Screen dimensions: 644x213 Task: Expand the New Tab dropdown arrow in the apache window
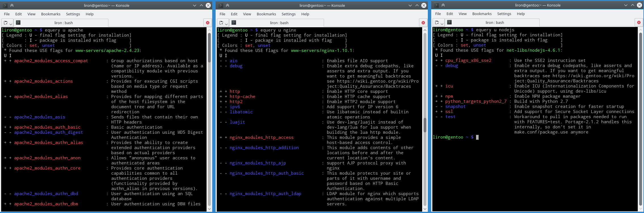pyautogui.click(x=11, y=24)
